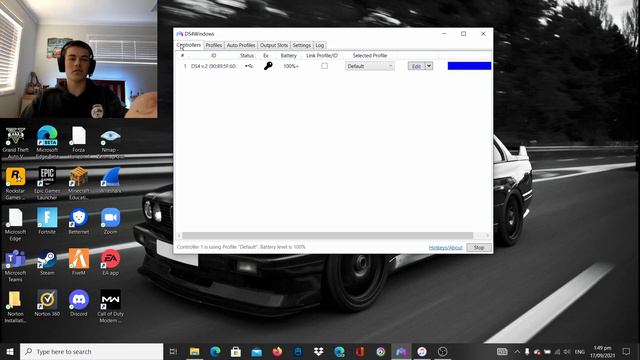Open the Windows Start menu
The height and width of the screenshot is (360, 640).
[10, 351]
